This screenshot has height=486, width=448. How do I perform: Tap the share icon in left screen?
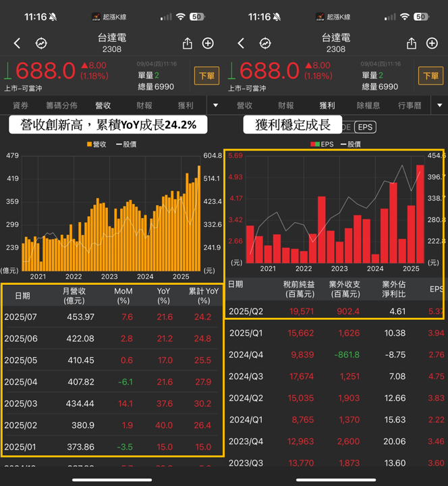click(x=188, y=43)
